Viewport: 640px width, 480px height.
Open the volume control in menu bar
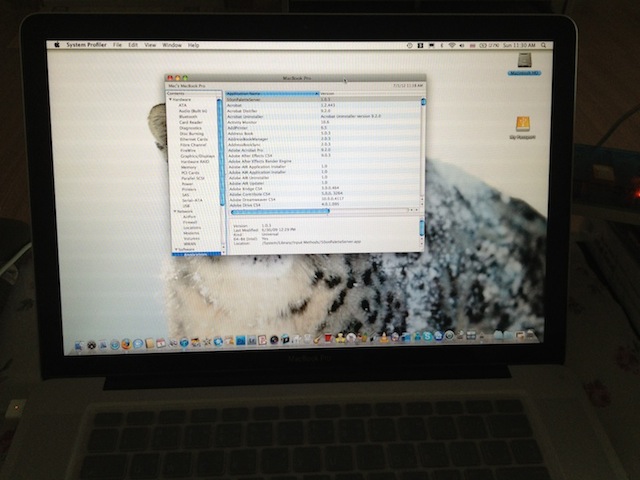tap(462, 46)
